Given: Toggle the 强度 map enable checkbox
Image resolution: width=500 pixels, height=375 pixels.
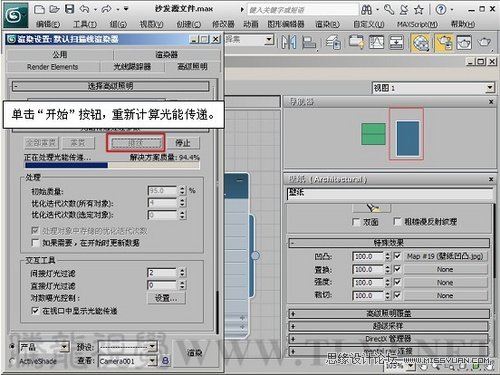Looking at the screenshot, I should coord(397,282).
